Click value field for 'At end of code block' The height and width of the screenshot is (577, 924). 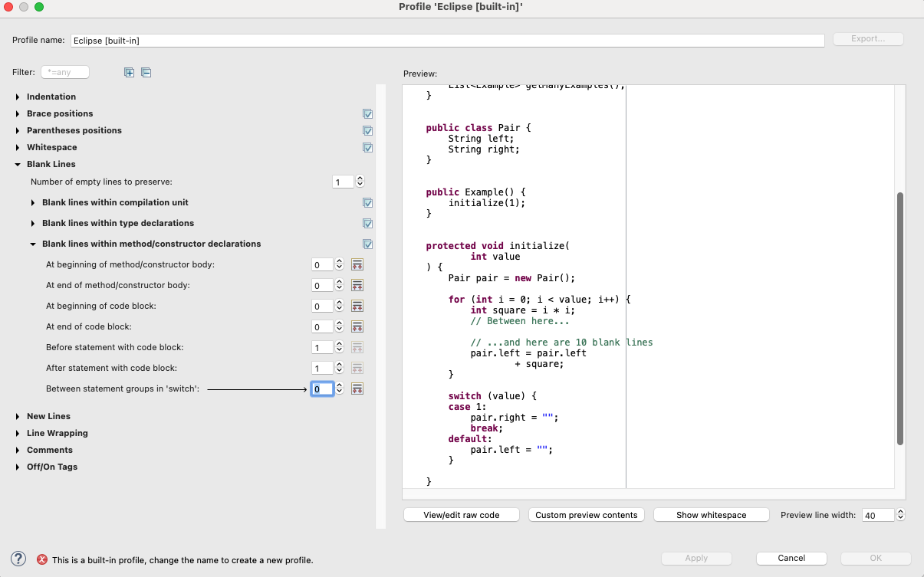tap(323, 326)
